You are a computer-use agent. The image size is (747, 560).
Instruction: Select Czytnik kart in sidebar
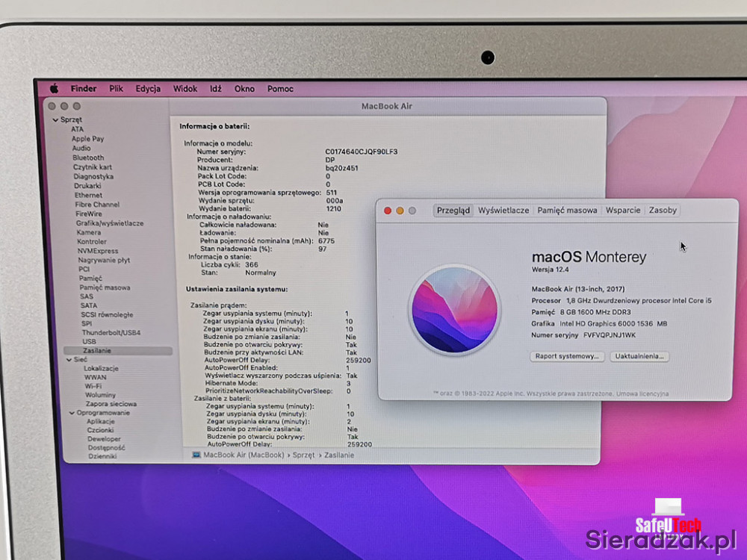point(93,167)
